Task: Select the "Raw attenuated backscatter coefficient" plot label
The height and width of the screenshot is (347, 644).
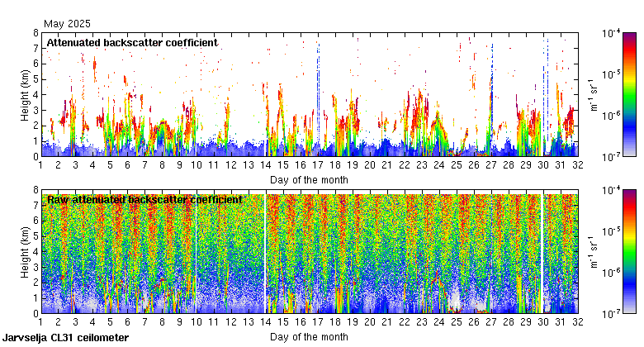Action: tap(144, 200)
